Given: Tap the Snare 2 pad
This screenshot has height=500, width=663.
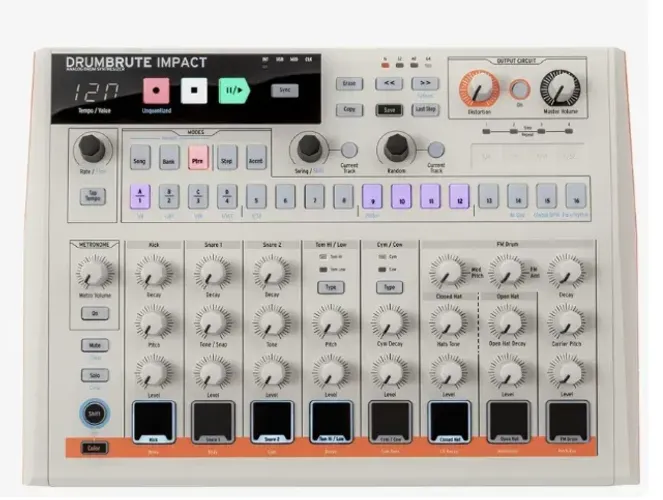Looking at the screenshot, I should 271,421.
